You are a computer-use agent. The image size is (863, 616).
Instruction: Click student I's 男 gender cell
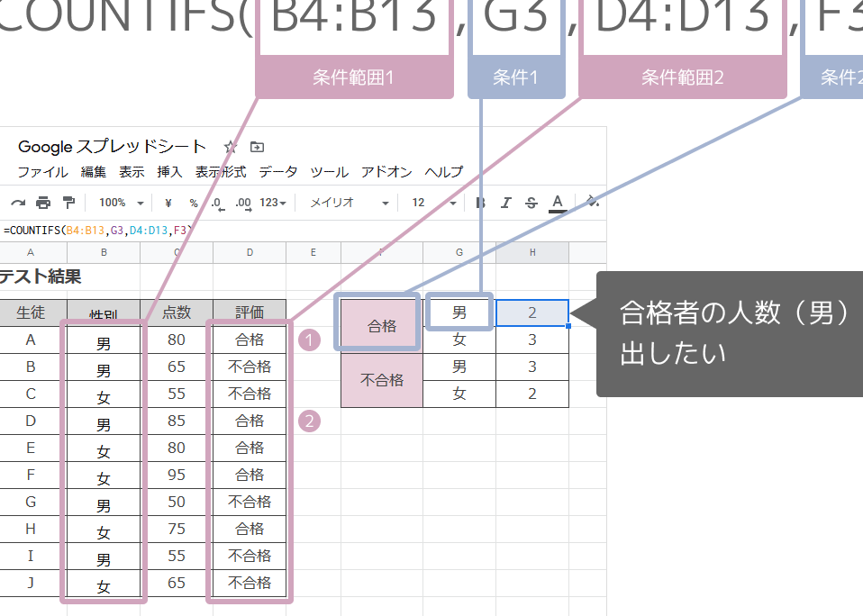[104, 556]
